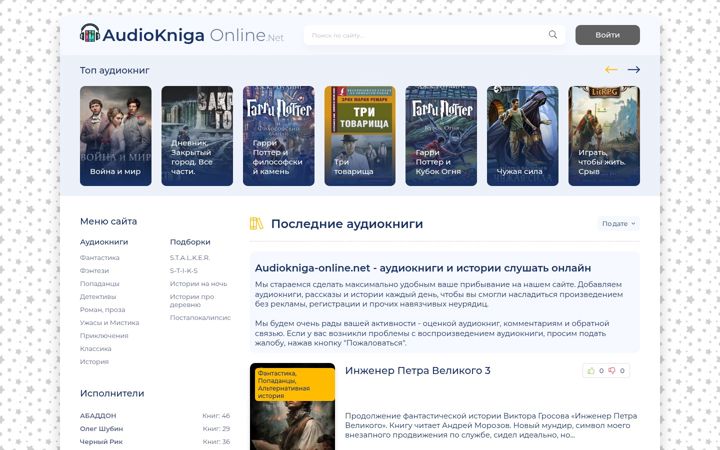The image size is (720, 450).
Task: Click the search magnifier icon
Action: (553, 34)
